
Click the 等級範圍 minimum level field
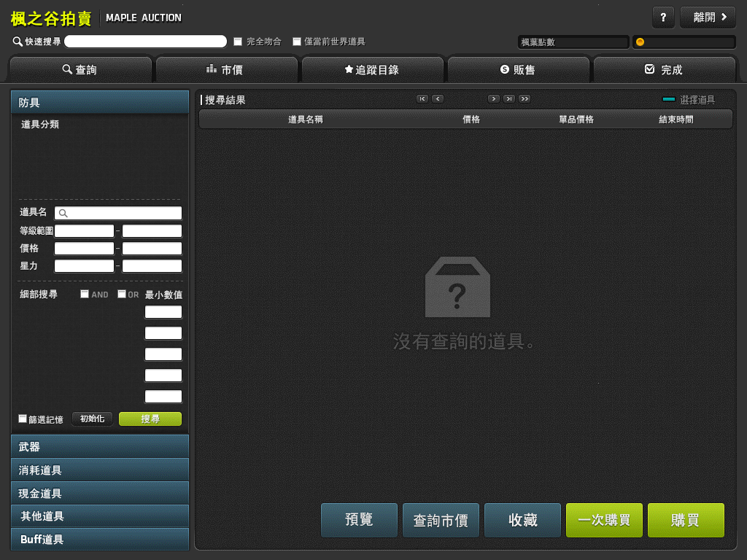coord(85,231)
